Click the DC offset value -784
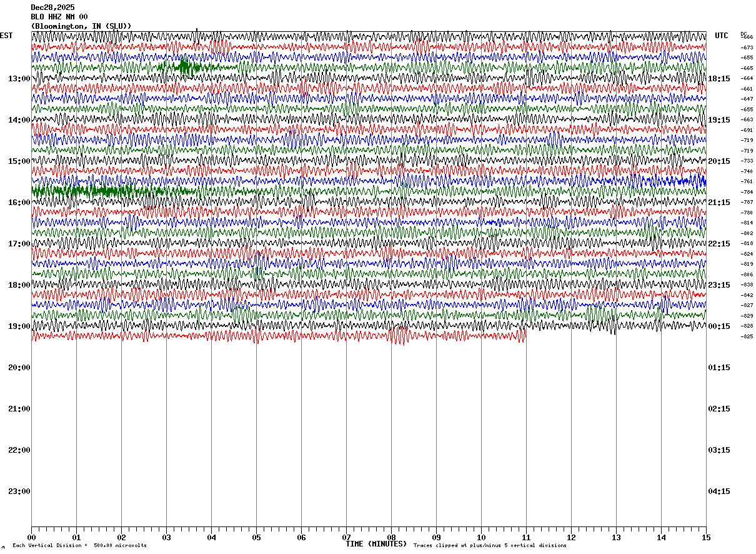Image resolution: width=756 pixels, height=554 pixels. pos(747,192)
